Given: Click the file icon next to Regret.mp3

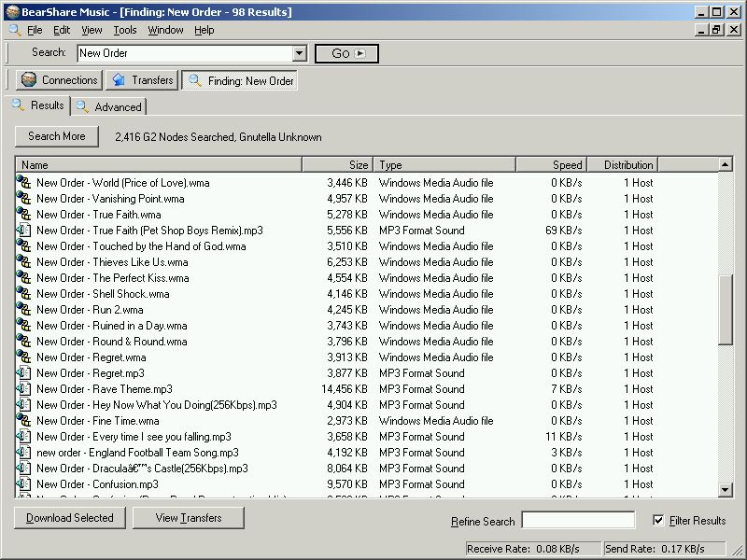Looking at the screenshot, I should tap(21, 373).
